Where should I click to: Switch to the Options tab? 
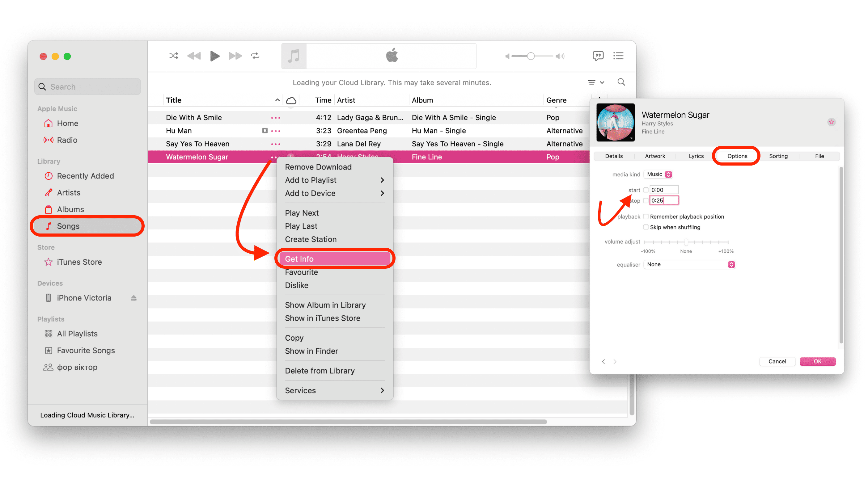coord(737,156)
